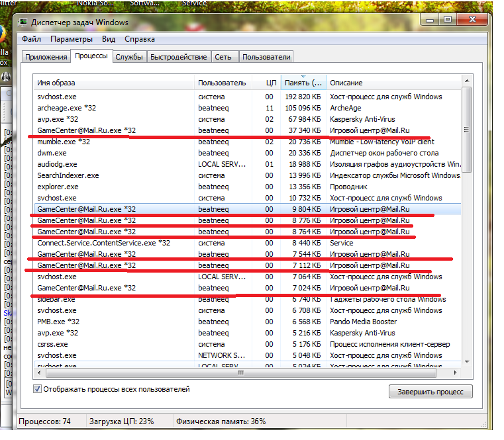Click the Task Manager title bar icon

click(x=23, y=22)
